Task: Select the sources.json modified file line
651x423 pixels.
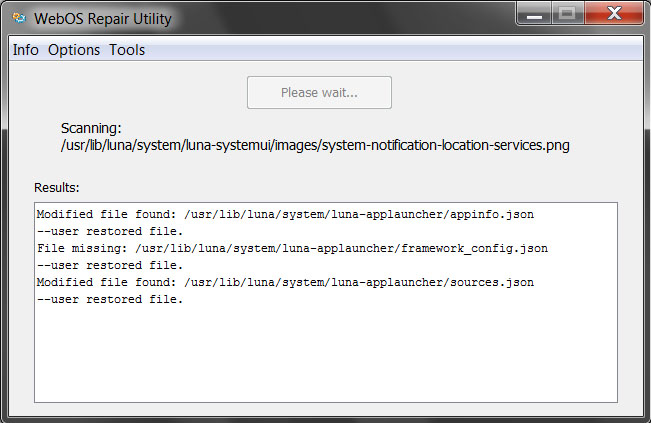Action: coord(284,282)
